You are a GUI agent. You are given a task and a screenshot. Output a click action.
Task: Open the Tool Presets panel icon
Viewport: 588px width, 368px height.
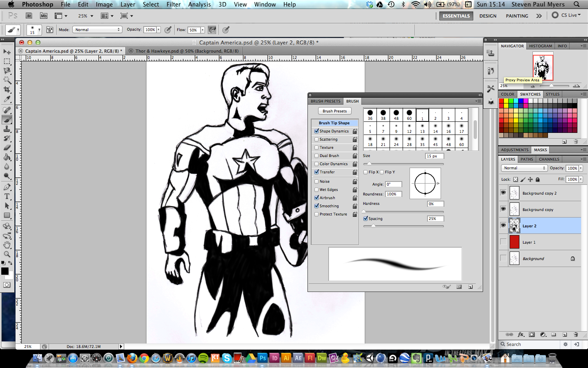click(x=491, y=88)
